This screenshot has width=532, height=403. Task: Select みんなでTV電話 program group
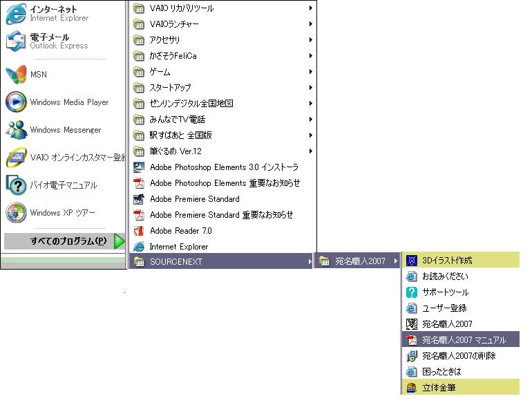point(222,119)
